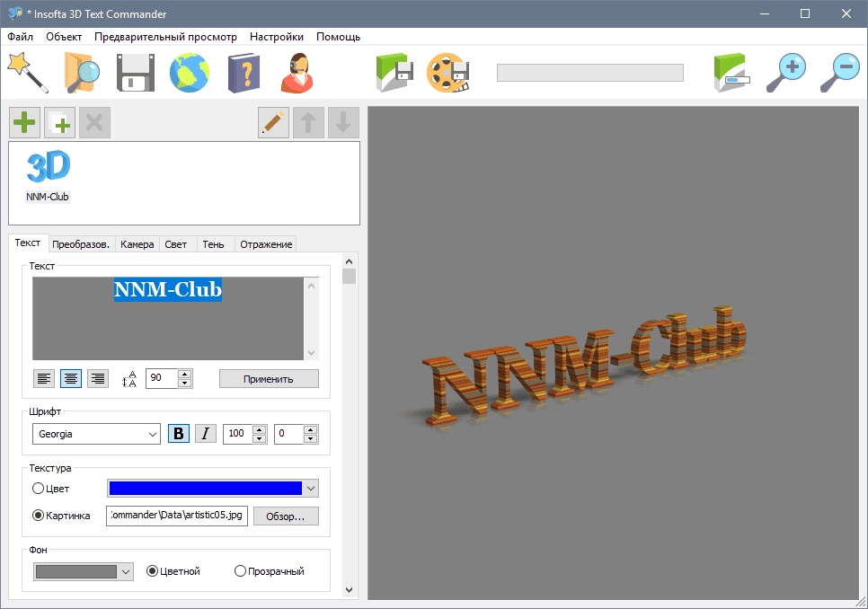Screen dimensions: 868x609
Task: Zoom in with plus magnifier
Action: pos(786,73)
